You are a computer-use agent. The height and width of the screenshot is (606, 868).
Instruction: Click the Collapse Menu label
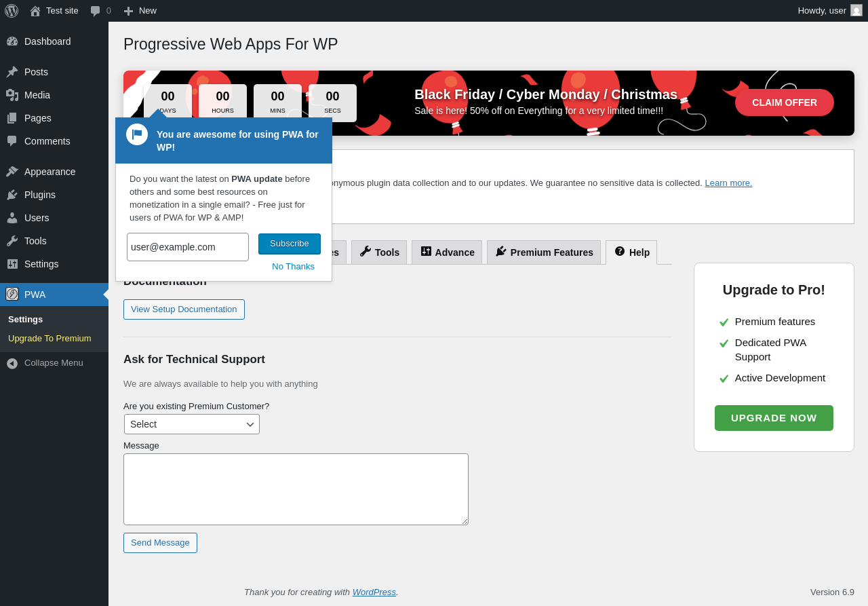(x=54, y=363)
